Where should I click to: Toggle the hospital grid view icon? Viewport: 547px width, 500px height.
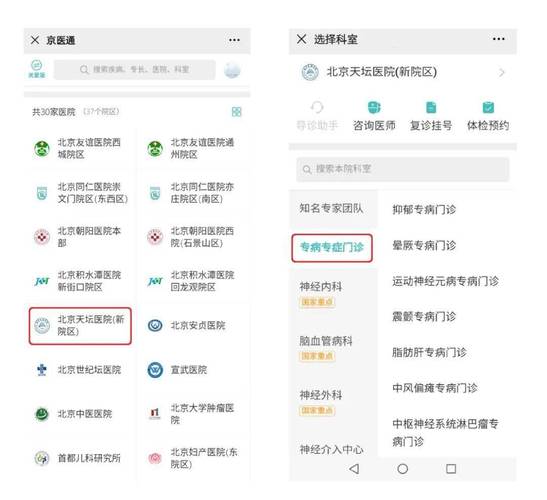(237, 112)
